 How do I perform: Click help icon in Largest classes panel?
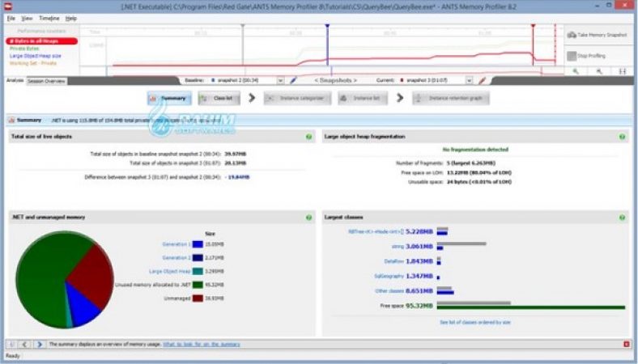pyautogui.click(x=622, y=218)
